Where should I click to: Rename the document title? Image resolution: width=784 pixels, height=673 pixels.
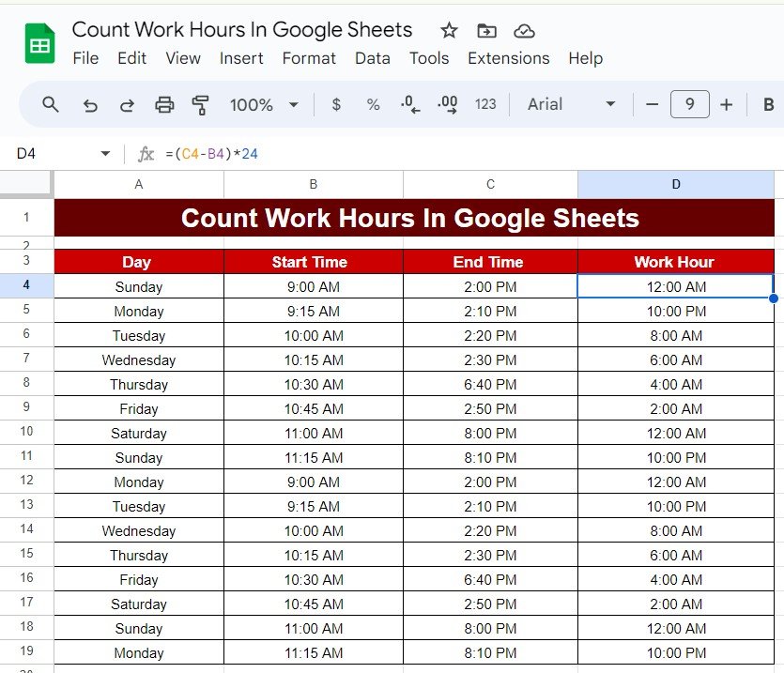click(242, 29)
